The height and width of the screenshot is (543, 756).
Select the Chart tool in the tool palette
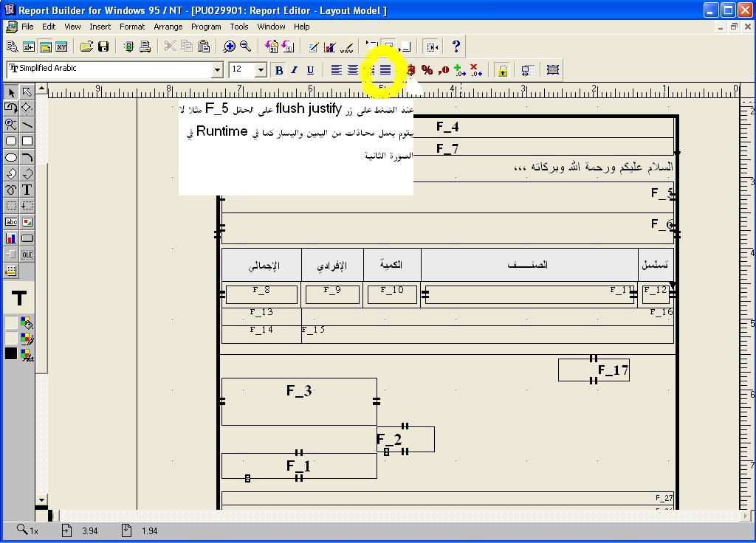click(11, 238)
